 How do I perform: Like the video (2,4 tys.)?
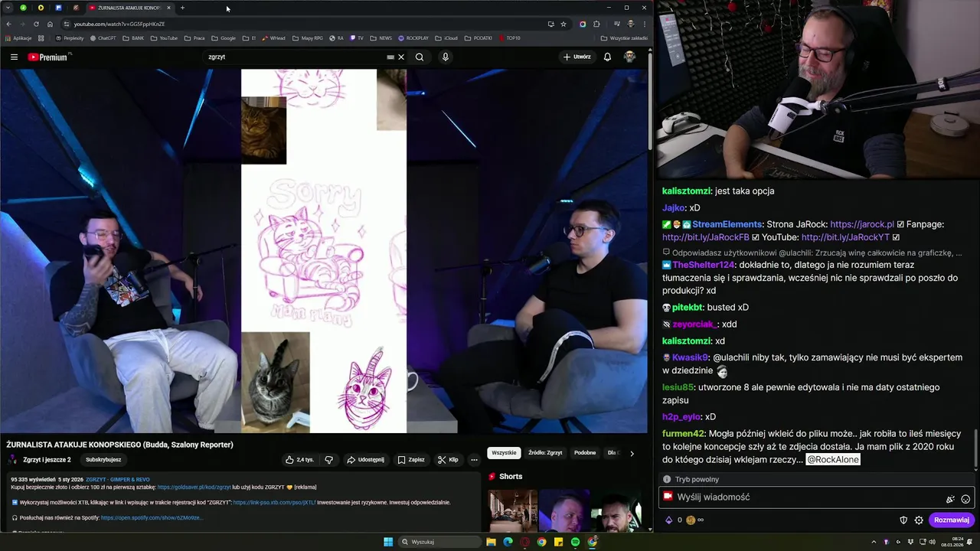[300, 460]
